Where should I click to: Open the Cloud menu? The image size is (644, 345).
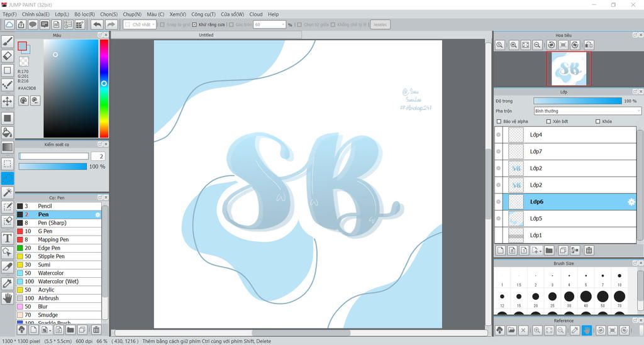pyautogui.click(x=256, y=14)
